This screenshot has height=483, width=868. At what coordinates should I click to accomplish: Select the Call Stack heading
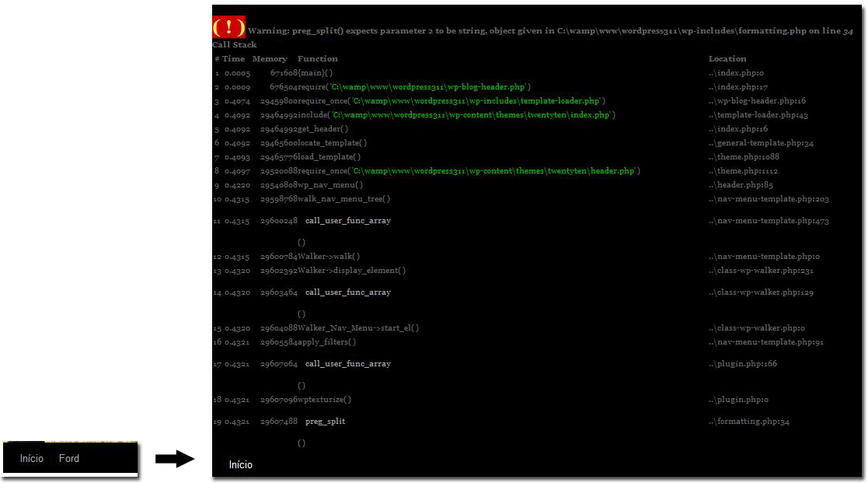click(x=235, y=45)
